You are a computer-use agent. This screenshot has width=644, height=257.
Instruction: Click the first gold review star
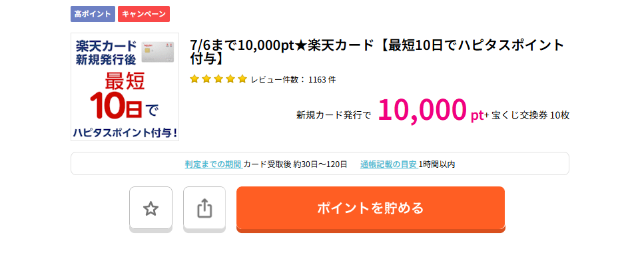(x=194, y=79)
